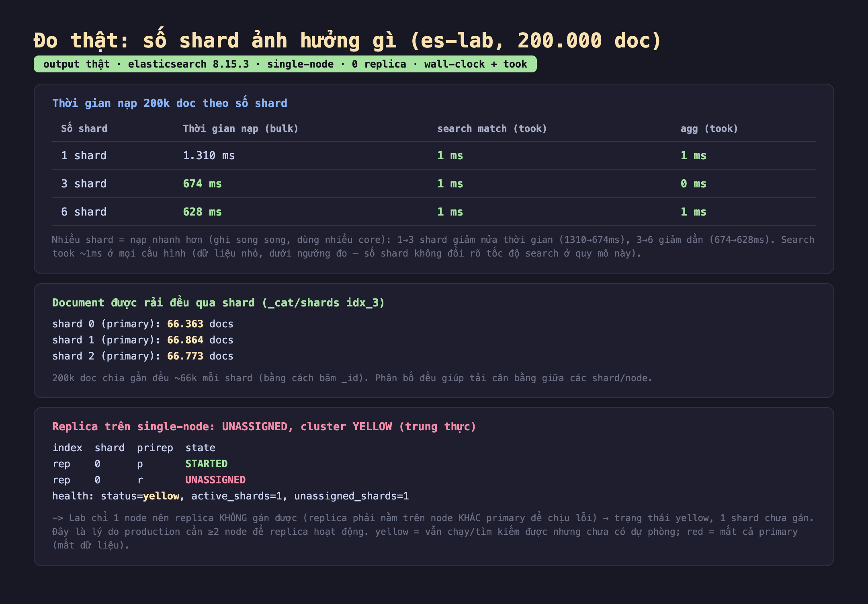This screenshot has height=604, width=868.
Task: Click the search match '1 ms' in 6 shard row
Action: click(x=450, y=212)
